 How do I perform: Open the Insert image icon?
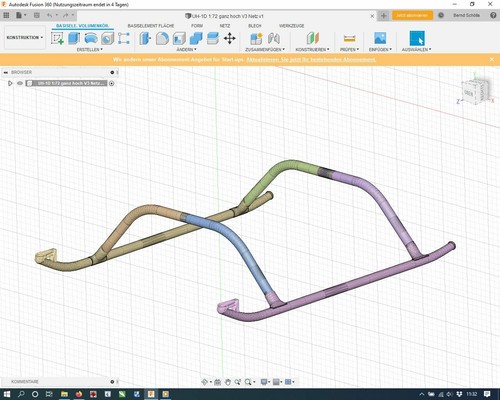[380, 38]
